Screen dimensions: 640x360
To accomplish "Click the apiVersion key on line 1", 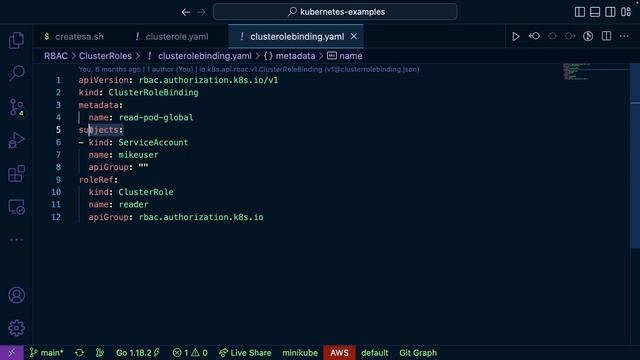I will (103, 80).
